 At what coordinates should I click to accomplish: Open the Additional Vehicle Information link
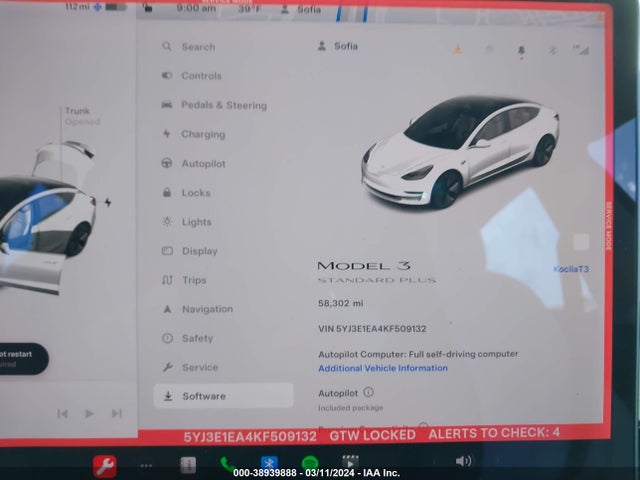[383, 368]
